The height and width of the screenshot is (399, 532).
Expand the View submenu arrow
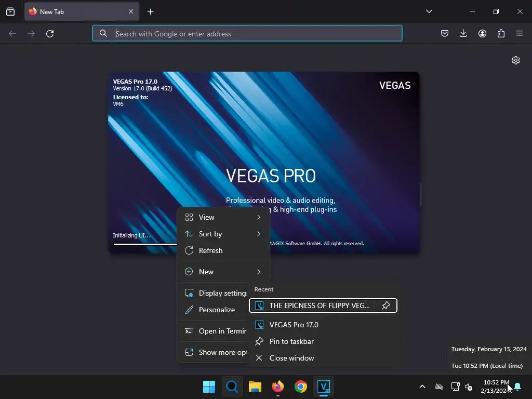259,217
